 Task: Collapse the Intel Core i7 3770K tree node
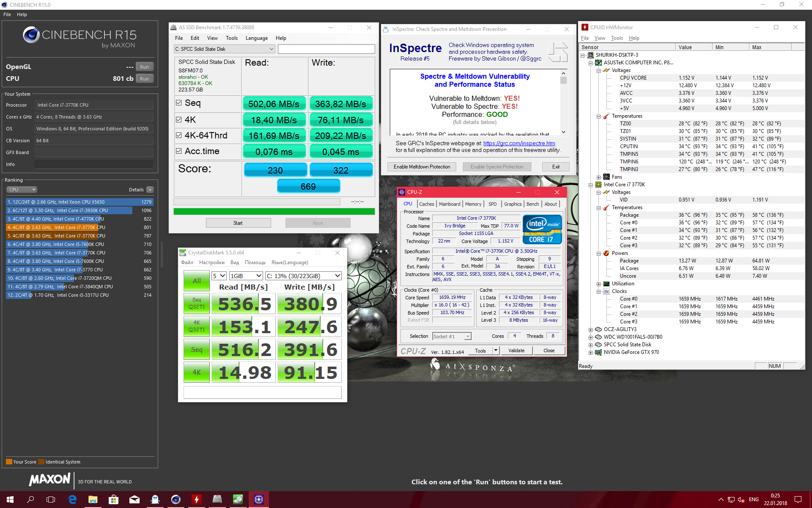tap(591, 185)
